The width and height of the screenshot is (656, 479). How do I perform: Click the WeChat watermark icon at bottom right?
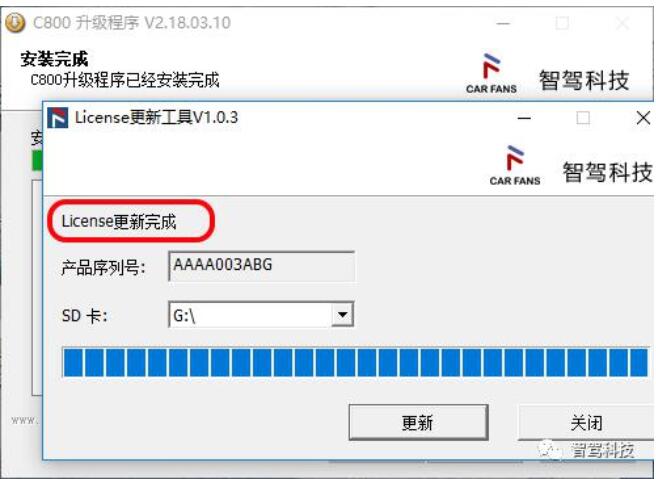click(549, 450)
